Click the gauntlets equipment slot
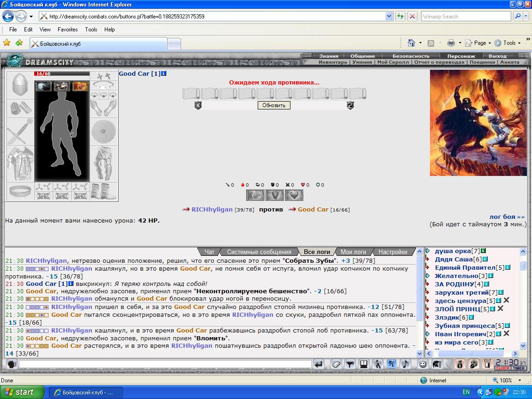The width and height of the screenshot is (532, 399). click(103, 108)
